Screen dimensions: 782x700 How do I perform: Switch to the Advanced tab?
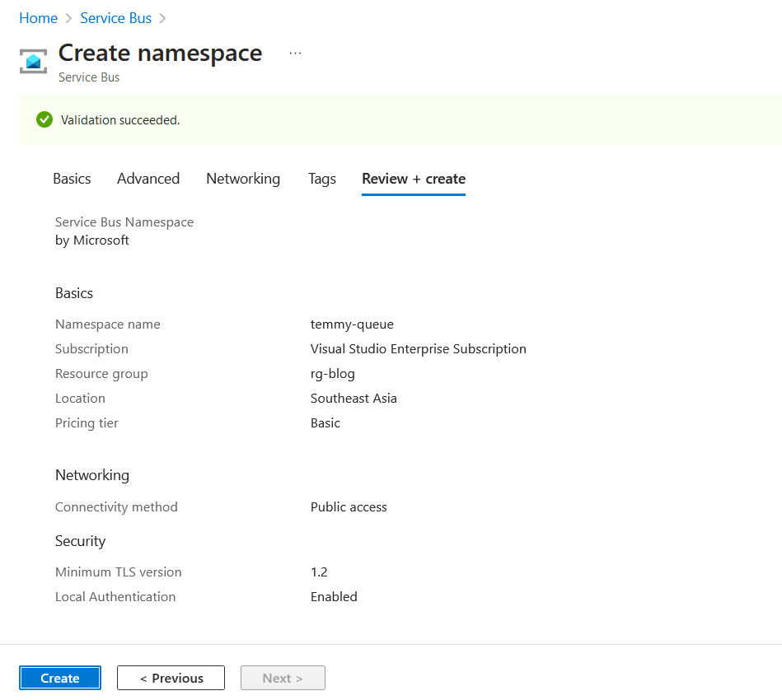point(148,179)
